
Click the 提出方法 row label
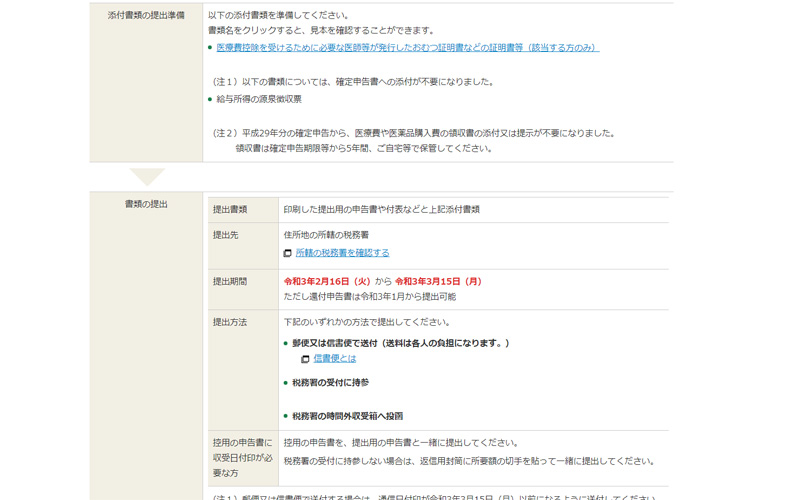click(230, 322)
